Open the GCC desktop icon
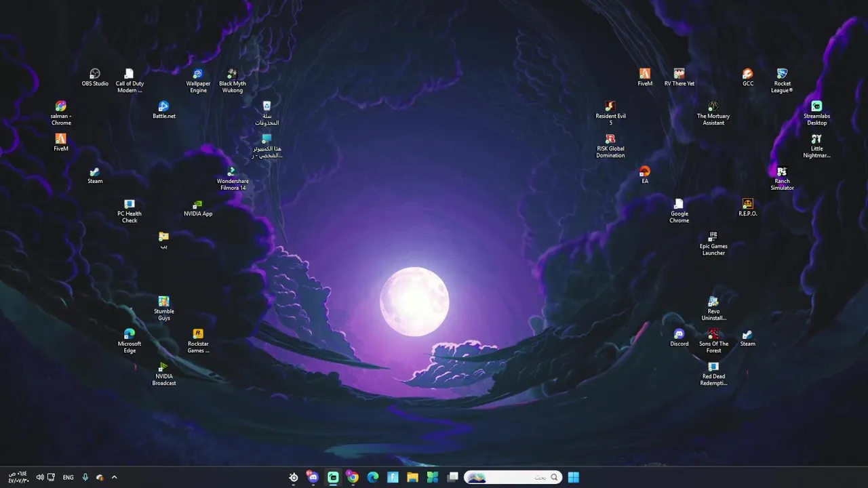Image resolution: width=868 pixels, height=488 pixels. (x=747, y=77)
